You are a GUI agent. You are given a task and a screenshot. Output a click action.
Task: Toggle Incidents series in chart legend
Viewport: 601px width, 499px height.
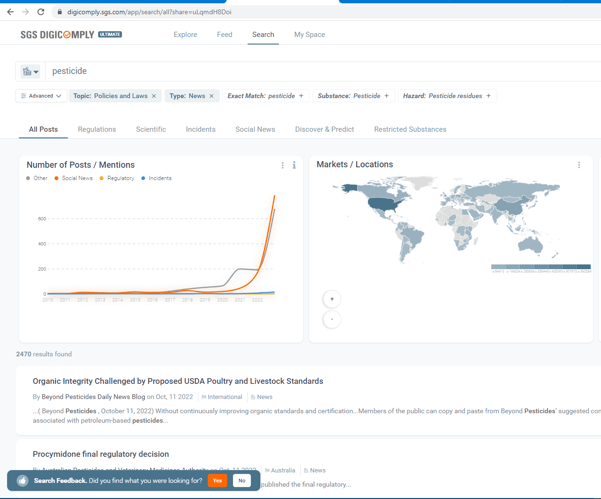[x=158, y=178]
